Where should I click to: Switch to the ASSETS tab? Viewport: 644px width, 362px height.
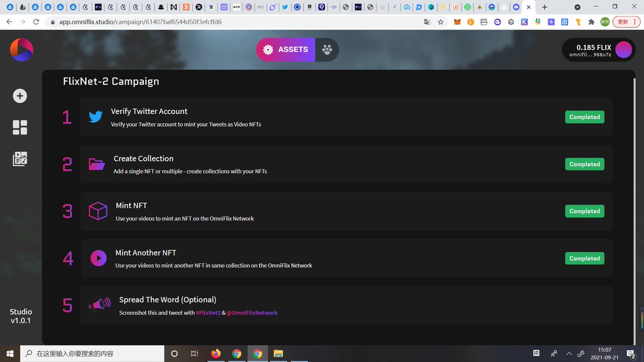292,49
